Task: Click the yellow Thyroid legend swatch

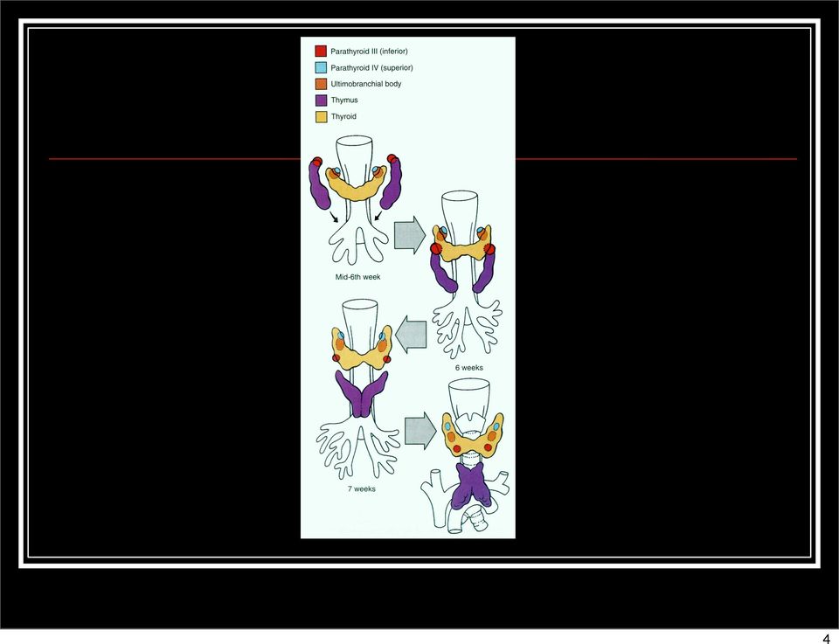Action: click(x=321, y=116)
